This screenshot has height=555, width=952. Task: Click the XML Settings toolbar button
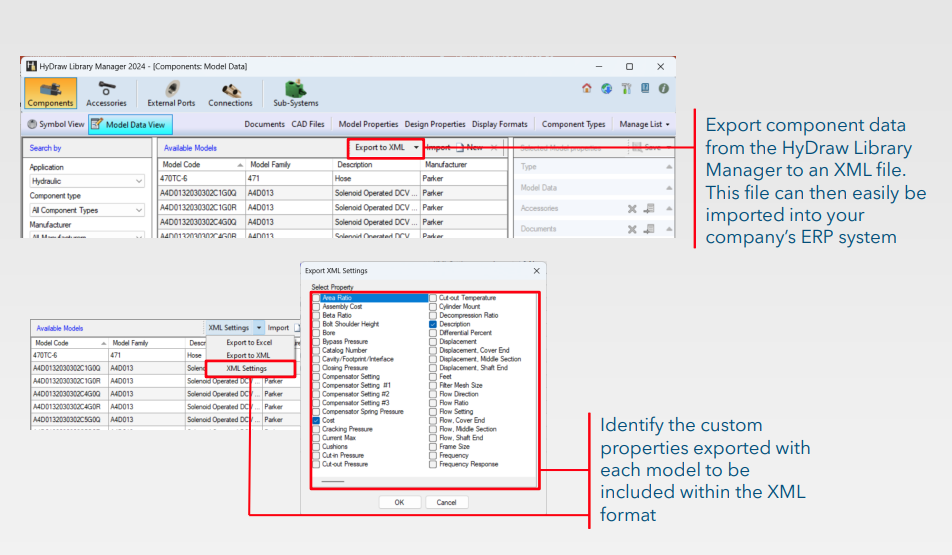click(229, 328)
